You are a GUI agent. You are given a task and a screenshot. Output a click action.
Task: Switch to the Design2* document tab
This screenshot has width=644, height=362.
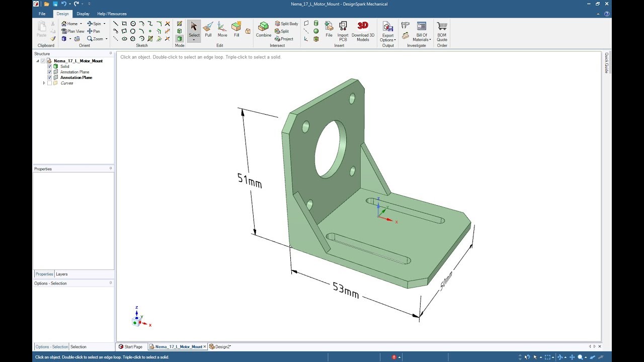tap(220, 346)
